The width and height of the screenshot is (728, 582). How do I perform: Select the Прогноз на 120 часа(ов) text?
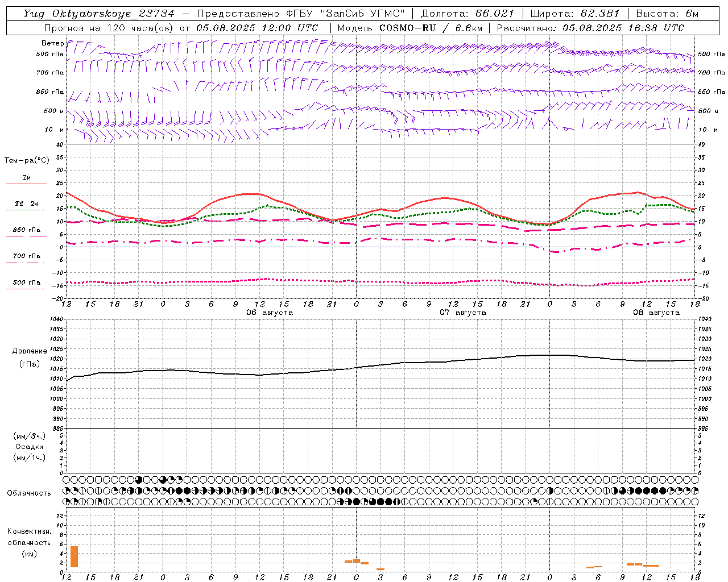(109, 28)
